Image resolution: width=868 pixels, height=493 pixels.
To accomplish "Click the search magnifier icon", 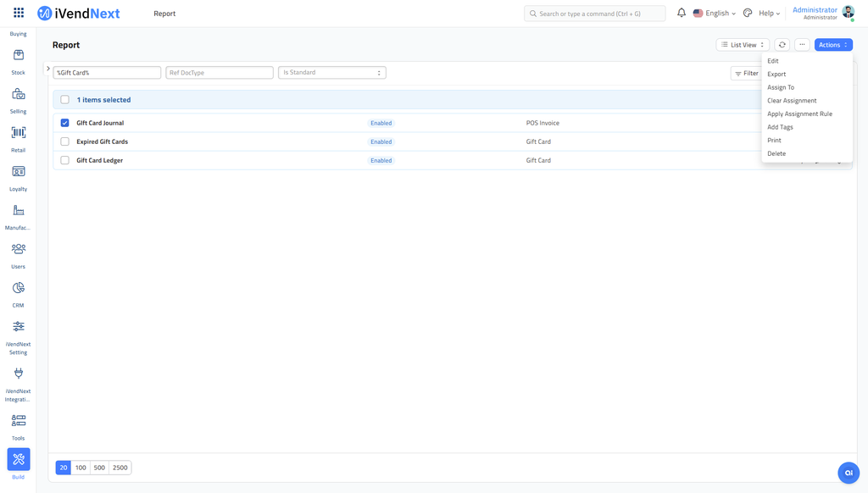I will click(533, 14).
